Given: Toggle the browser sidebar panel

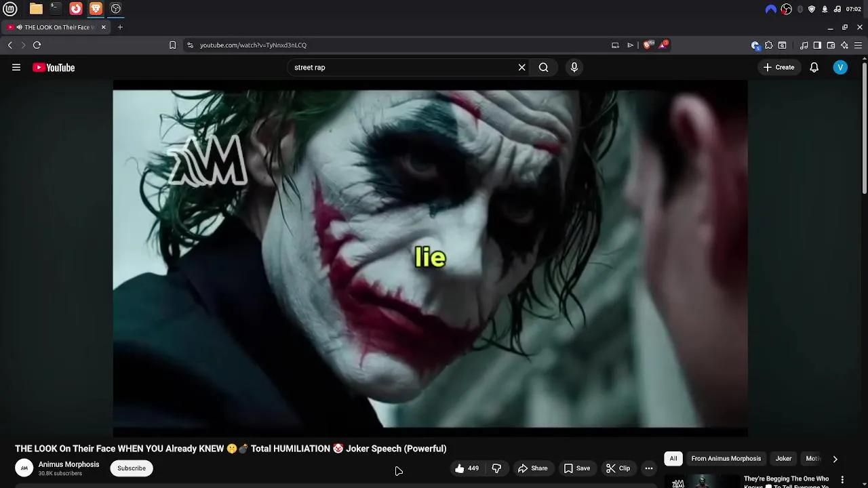Looking at the screenshot, I should [x=817, y=45].
